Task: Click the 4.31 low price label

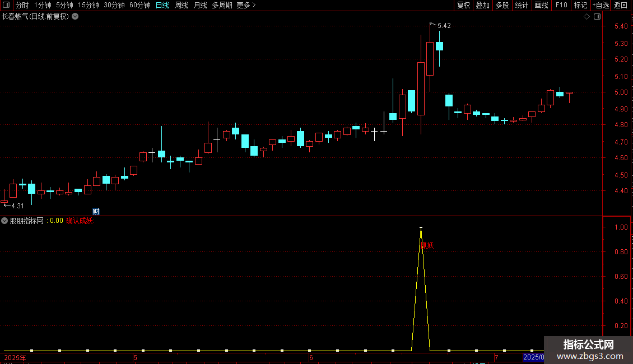Action: (x=17, y=206)
